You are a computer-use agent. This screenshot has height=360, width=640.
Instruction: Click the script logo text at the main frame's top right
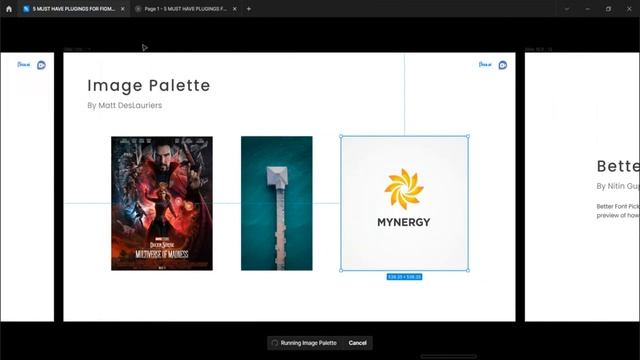click(485, 64)
